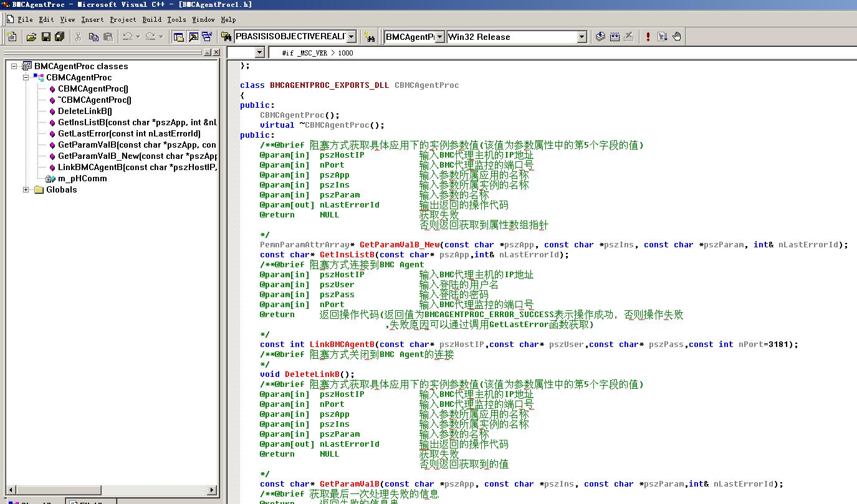Viewport: 857px width, 504px height.
Task: Select GetParamValB method in class tree
Action: coord(137,145)
